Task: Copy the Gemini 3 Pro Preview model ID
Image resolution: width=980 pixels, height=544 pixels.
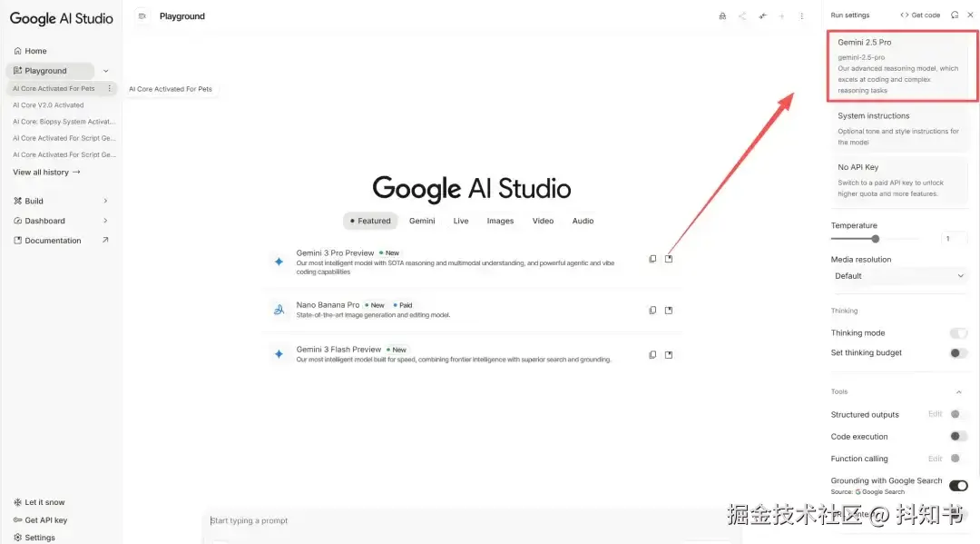Action: [652, 259]
